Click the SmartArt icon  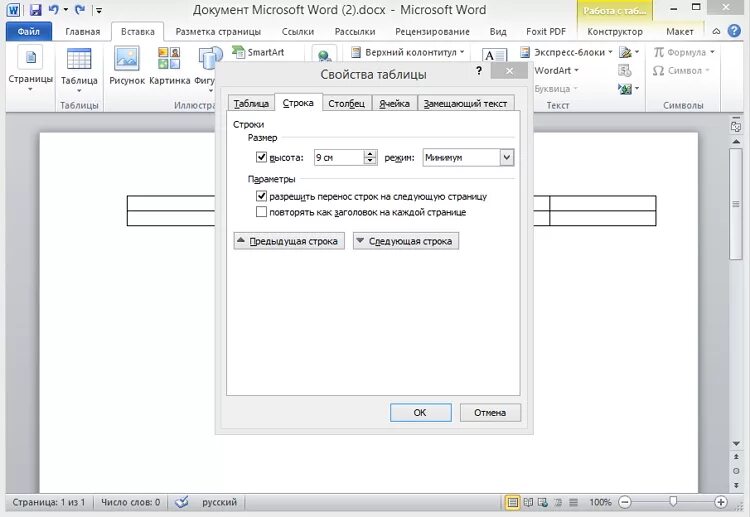point(238,52)
